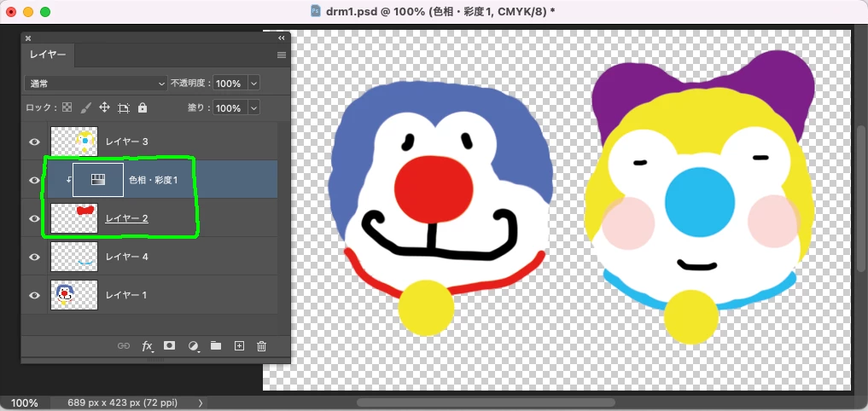Click clipping mask arrow on 色相・彩度 1
868x411 pixels.
click(x=68, y=180)
